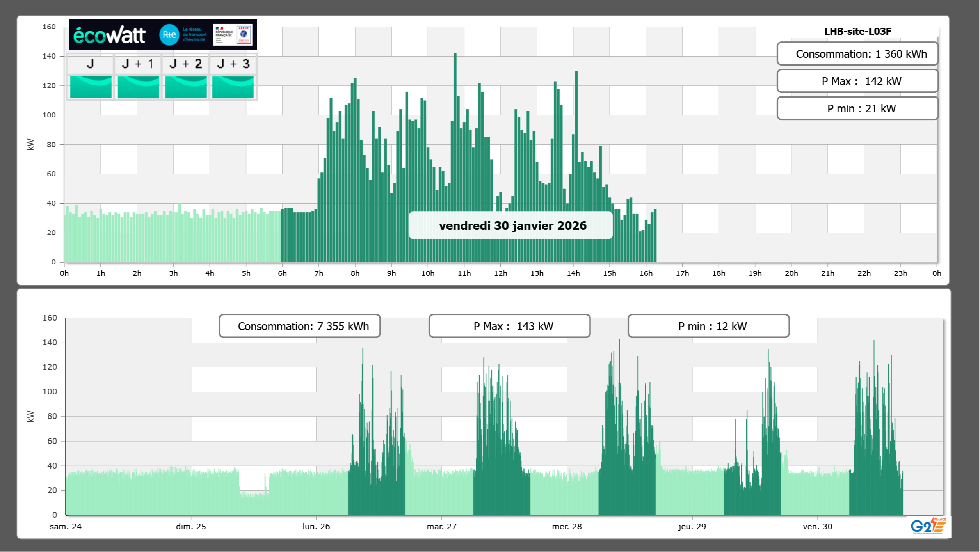The image size is (980, 552).
Task: Click the weekly P min 12 kW box
Action: pyautogui.click(x=708, y=326)
